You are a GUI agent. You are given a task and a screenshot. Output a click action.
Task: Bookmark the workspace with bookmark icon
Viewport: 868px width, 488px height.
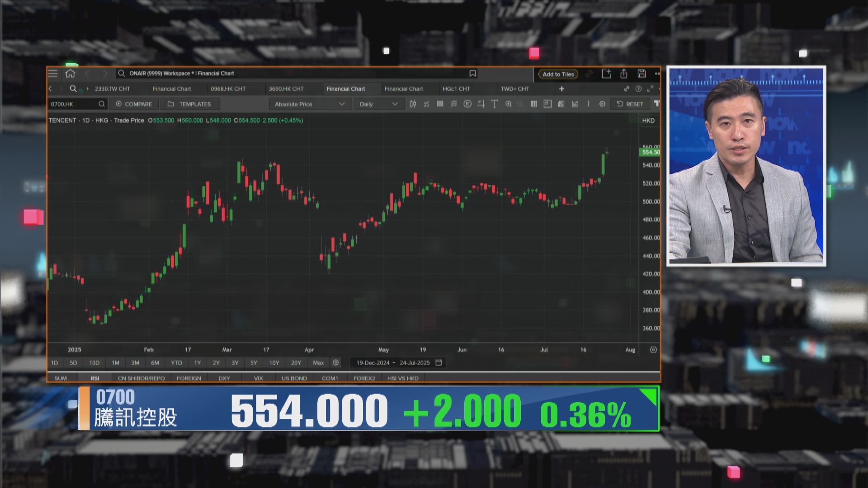[x=472, y=73]
